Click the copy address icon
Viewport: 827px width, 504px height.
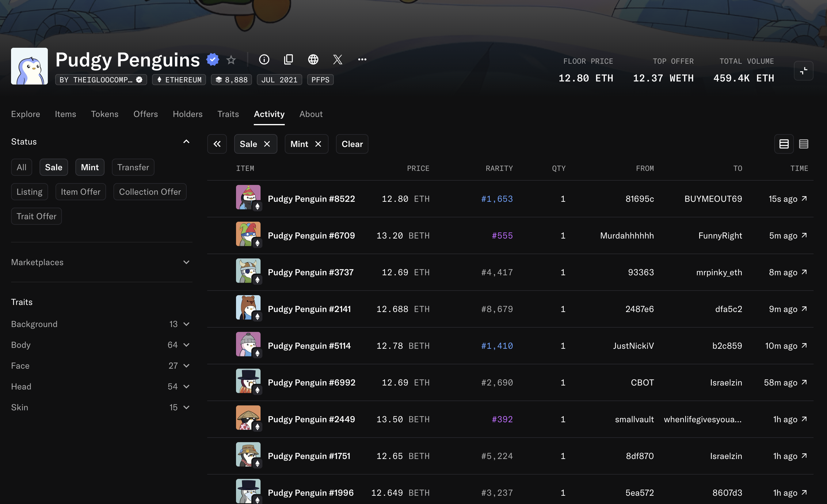point(288,60)
